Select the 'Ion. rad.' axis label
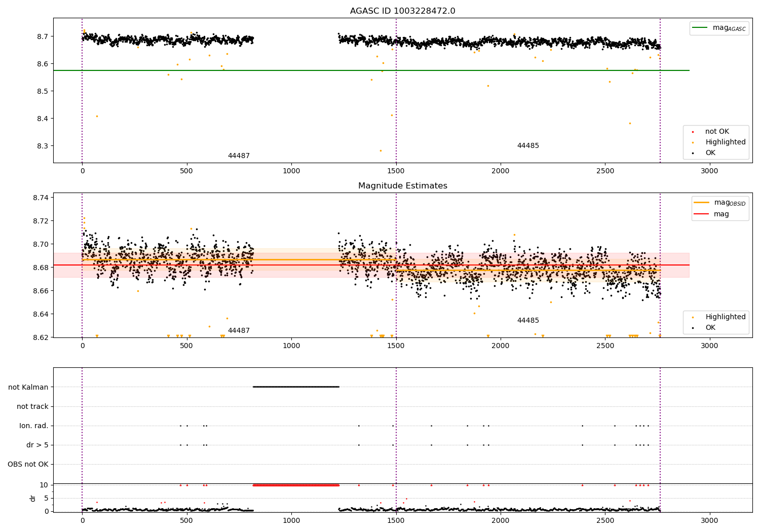760x532 pixels. coord(34,426)
